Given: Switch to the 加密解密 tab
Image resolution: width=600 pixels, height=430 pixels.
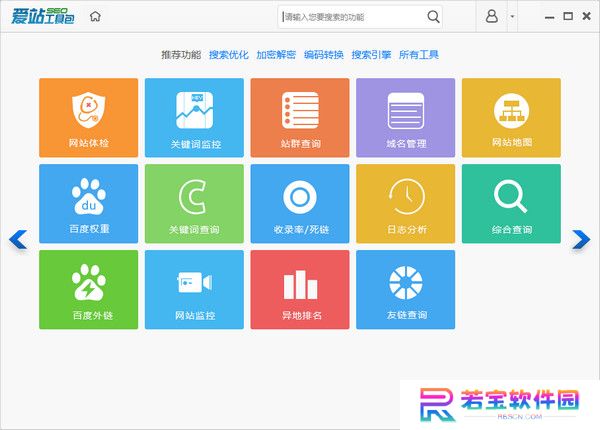Looking at the screenshot, I should [276, 55].
